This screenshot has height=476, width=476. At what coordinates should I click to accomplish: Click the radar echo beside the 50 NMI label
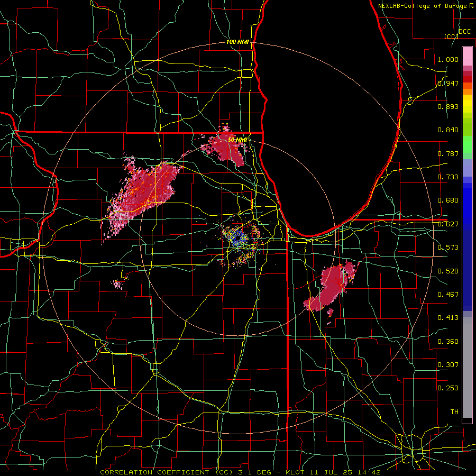click(x=226, y=147)
